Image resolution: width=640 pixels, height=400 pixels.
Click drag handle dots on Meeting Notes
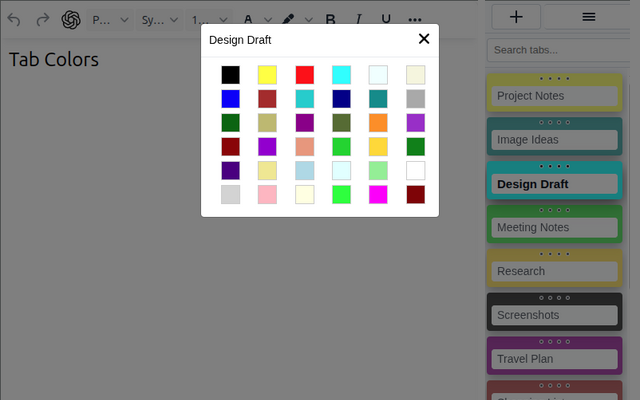coord(554,210)
